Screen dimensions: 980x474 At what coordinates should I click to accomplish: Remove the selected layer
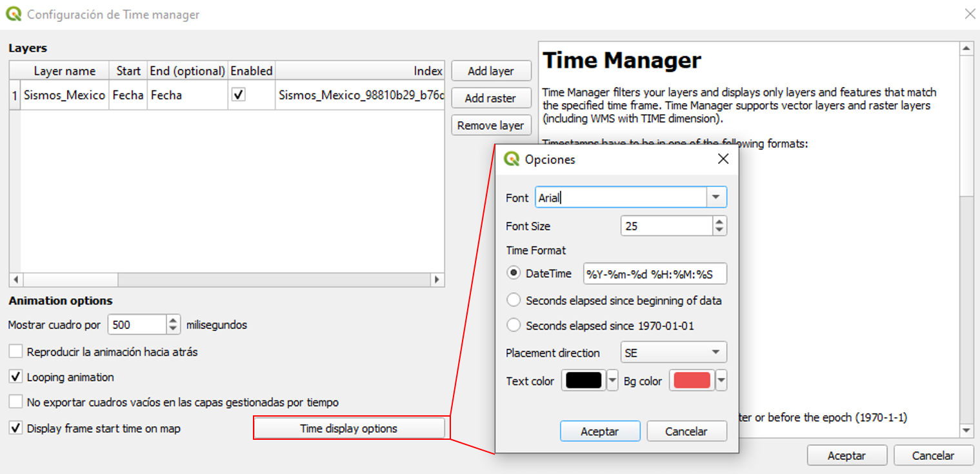490,126
